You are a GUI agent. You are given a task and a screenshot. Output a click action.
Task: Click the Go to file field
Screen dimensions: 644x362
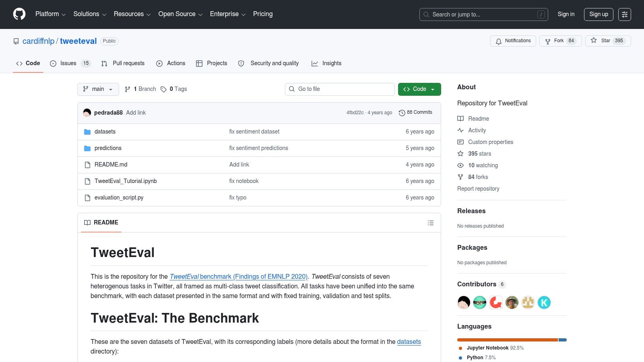click(339, 89)
